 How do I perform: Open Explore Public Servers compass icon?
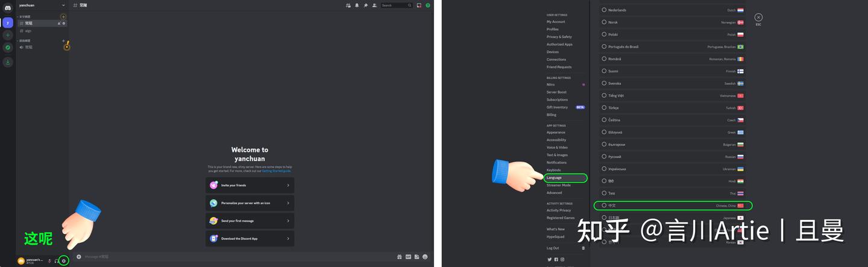[x=8, y=47]
